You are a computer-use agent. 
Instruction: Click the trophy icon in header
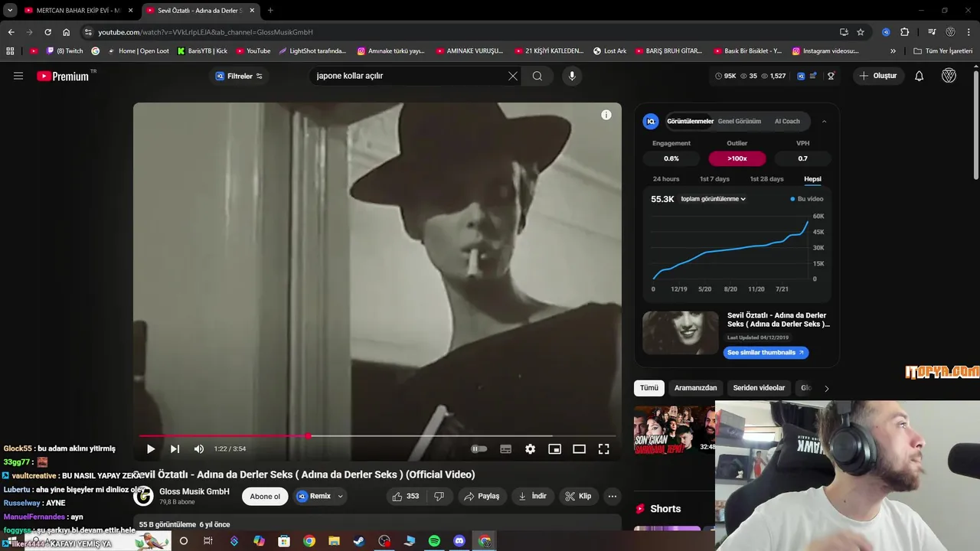pos(831,76)
